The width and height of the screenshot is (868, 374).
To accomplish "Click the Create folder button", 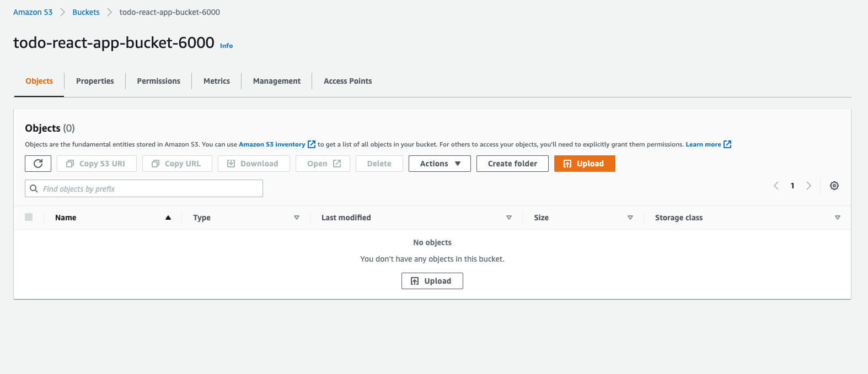I will (512, 164).
